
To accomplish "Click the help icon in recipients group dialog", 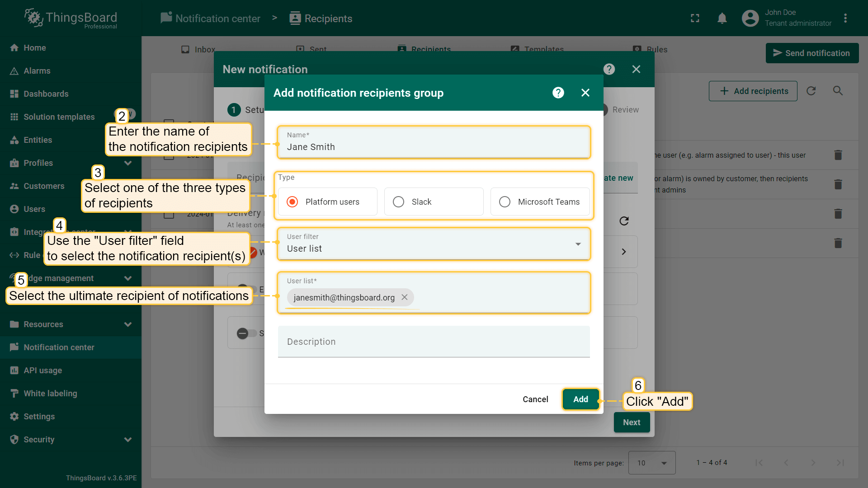I will point(558,93).
